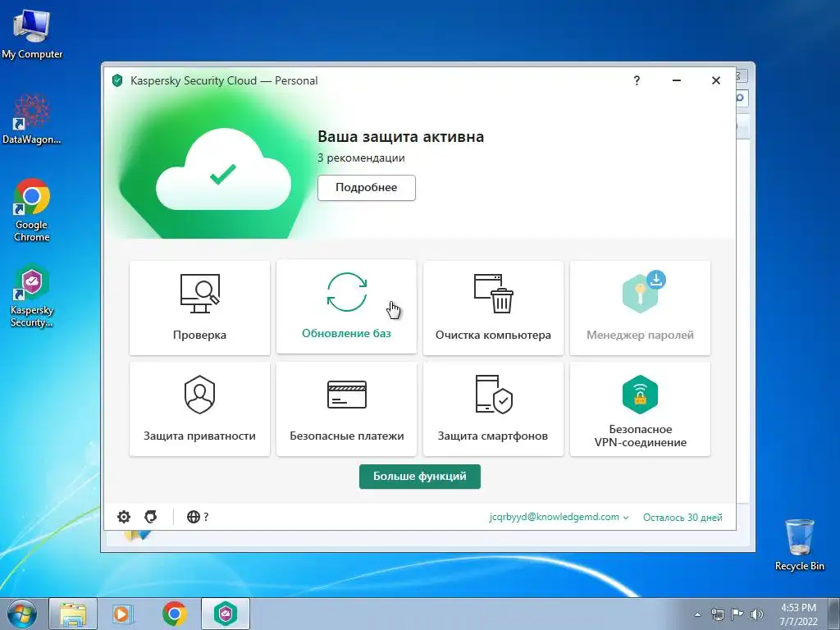840x630 pixels.
Task: Click the volume speaker tray icon
Action: click(757, 614)
